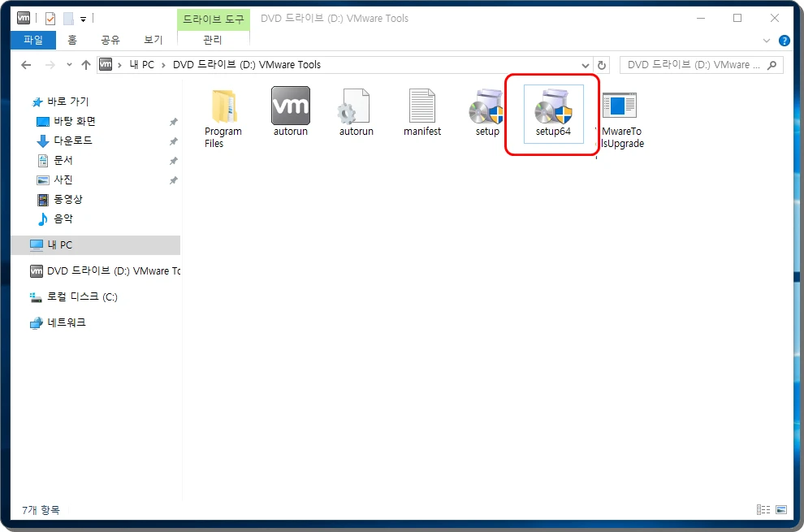This screenshot has height=532, width=804.
Task: Open 사진 in navigation pane
Action: pyautogui.click(x=63, y=179)
